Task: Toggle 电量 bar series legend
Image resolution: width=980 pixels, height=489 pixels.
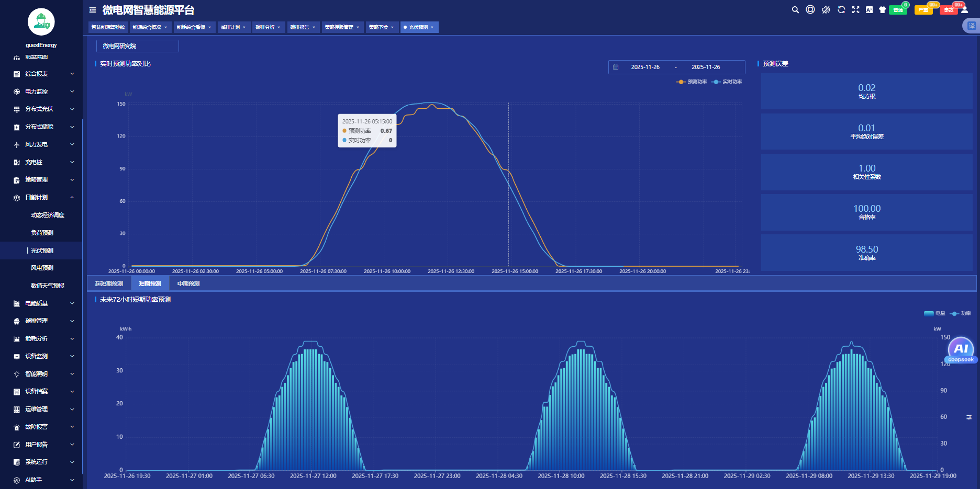Action: point(934,314)
